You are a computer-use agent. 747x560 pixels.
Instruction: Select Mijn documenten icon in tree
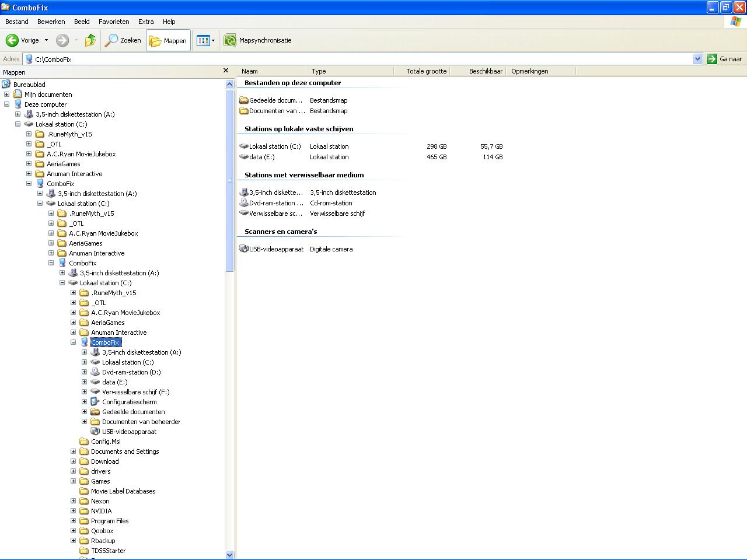click(x=18, y=94)
